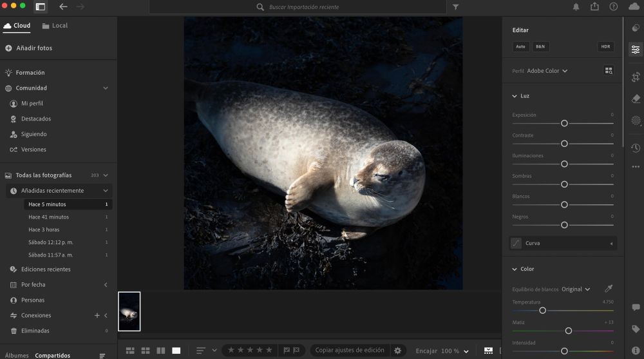Click the share/export icon
The height and width of the screenshot is (359, 644).
click(x=594, y=6)
